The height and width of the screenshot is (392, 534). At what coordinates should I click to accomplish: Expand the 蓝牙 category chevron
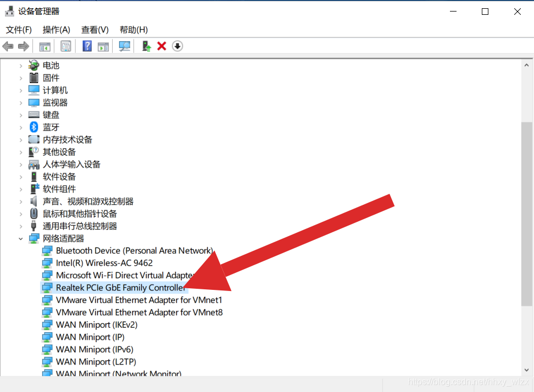tap(21, 127)
